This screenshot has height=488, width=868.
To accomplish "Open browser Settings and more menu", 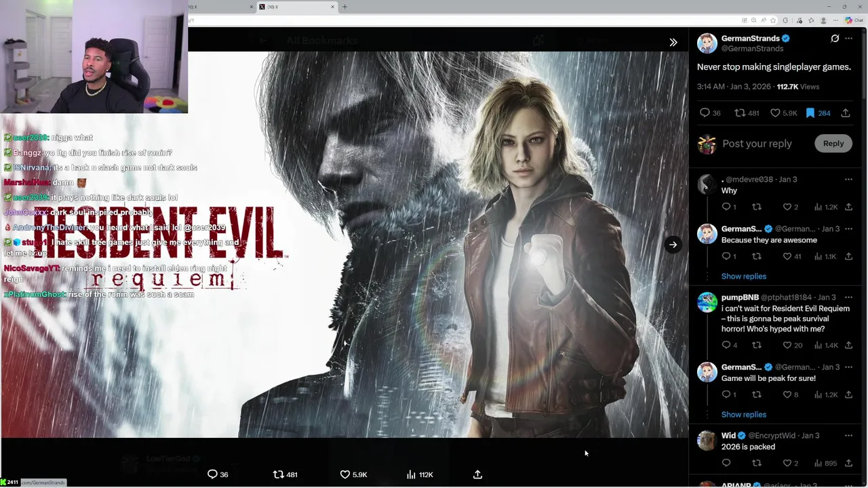I will click(x=835, y=20).
